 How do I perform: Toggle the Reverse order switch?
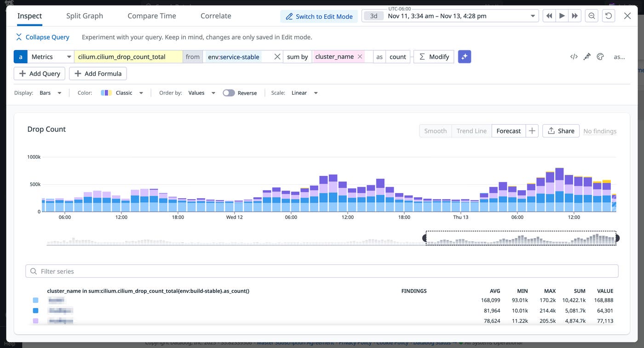tap(229, 92)
